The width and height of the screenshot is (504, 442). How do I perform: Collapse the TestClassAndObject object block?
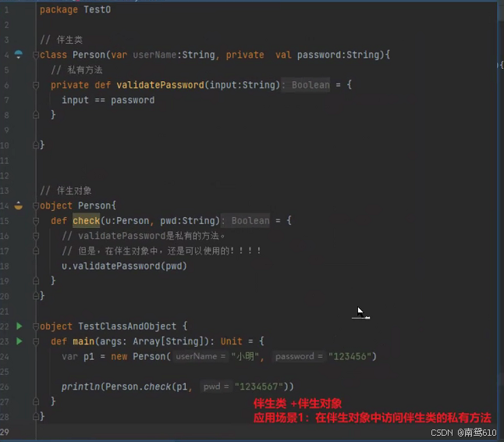tap(36, 326)
